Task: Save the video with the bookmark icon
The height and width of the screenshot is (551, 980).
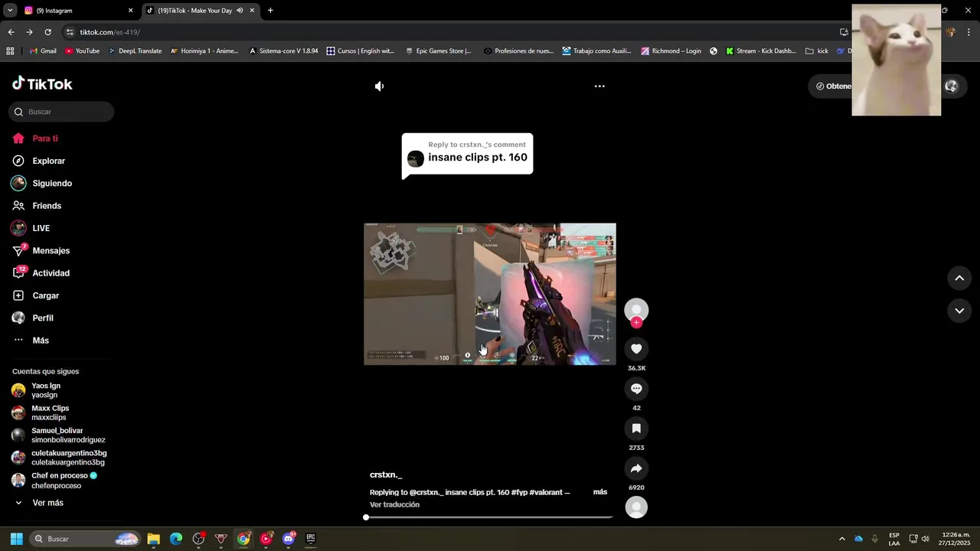Action: (636, 429)
